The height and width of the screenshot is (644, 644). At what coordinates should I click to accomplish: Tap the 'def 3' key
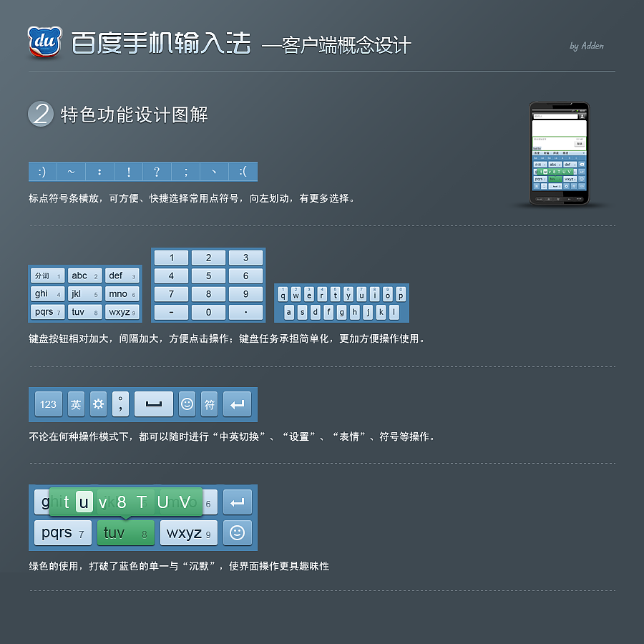122,275
